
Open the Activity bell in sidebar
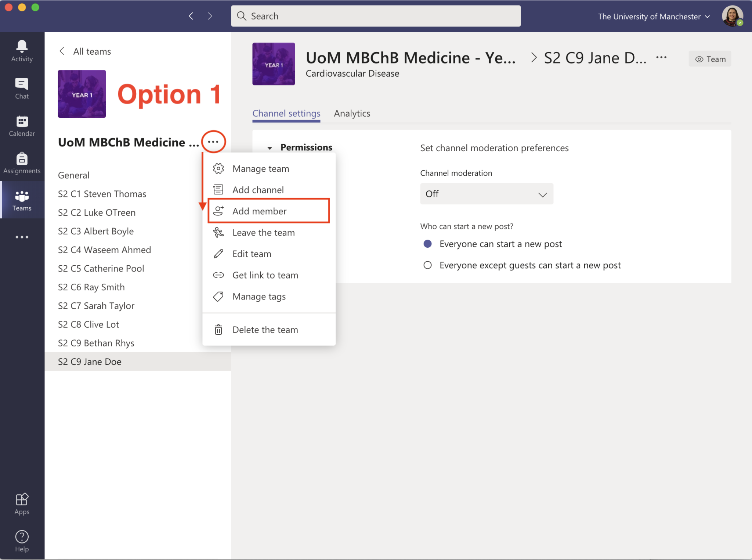[x=22, y=51]
